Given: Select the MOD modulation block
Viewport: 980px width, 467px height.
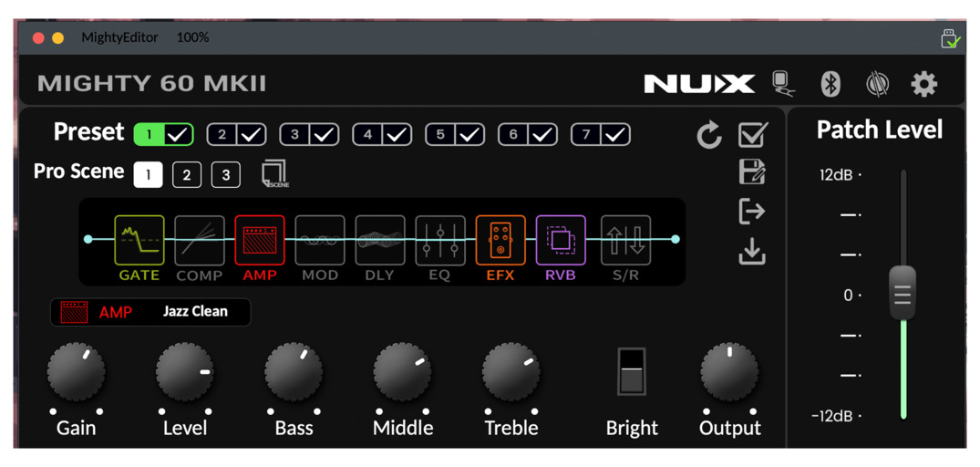Looking at the screenshot, I should click(319, 241).
